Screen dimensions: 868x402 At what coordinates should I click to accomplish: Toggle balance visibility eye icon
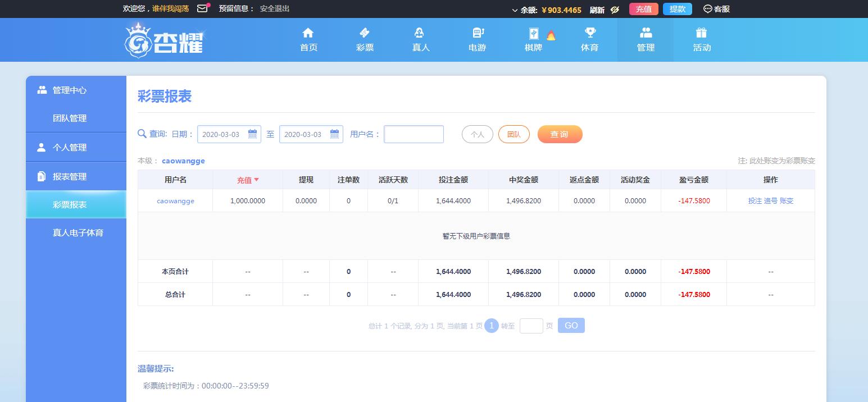click(x=615, y=10)
